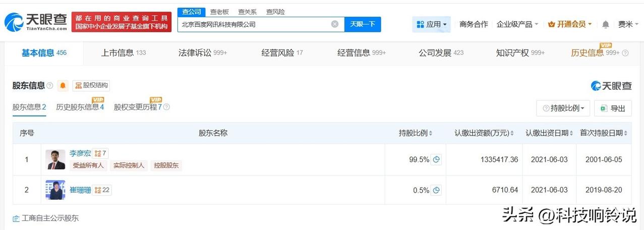Click the date 2019-08-20
Viewport: 644px width, 230px height.
[604, 190]
